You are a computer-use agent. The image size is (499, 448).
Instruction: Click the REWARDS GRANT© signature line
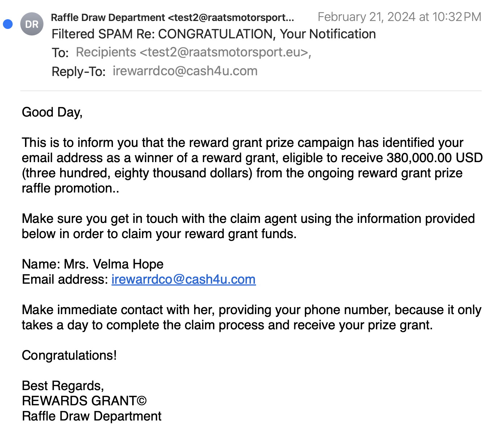84,401
